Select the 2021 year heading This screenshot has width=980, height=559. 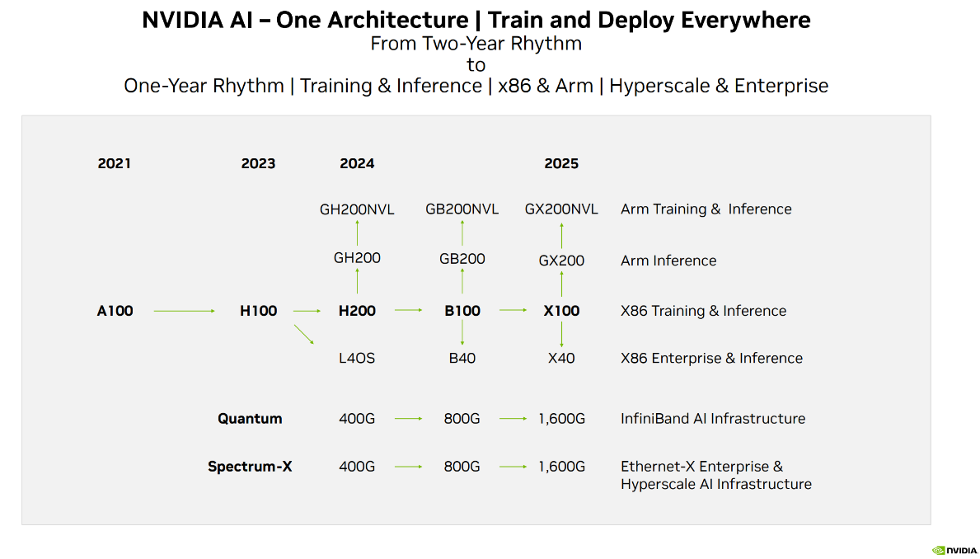click(115, 164)
